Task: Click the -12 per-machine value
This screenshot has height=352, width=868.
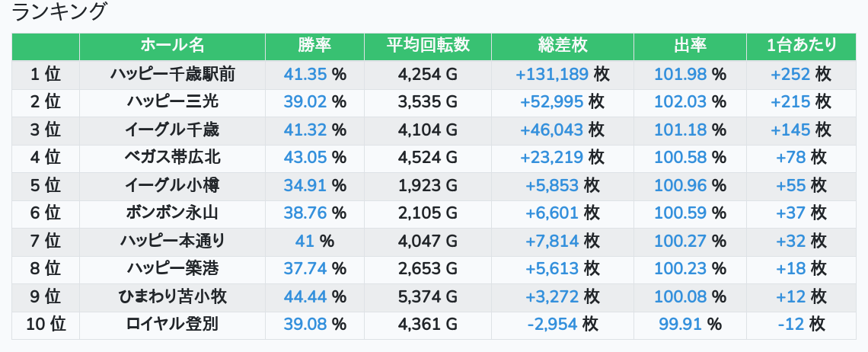Action: [x=791, y=325]
